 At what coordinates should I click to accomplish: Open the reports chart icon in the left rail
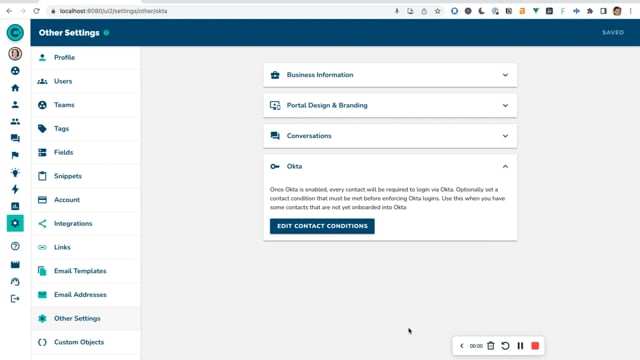(15, 206)
